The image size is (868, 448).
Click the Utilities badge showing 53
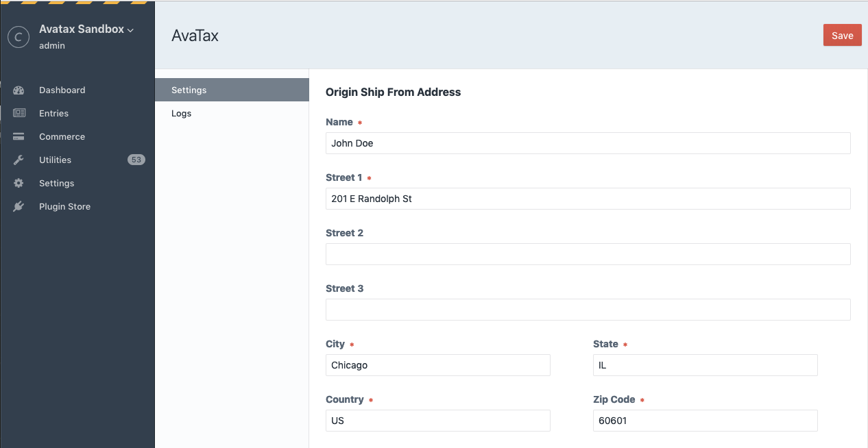[136, 160]
